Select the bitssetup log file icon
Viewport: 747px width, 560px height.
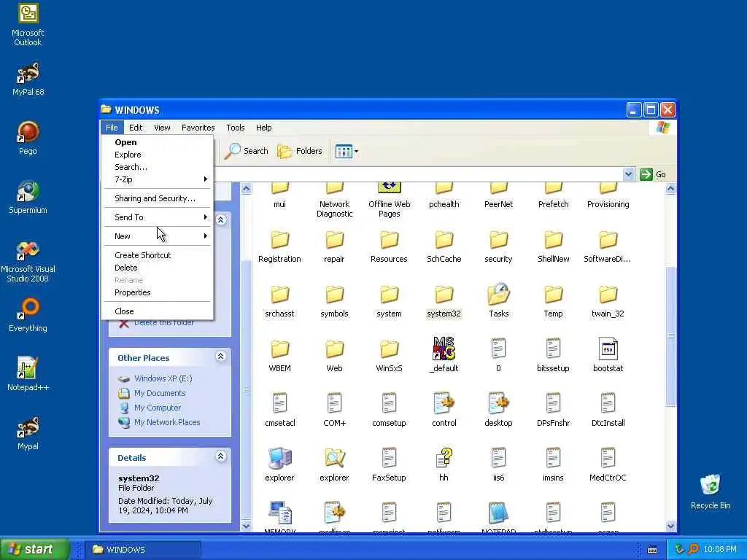553,349
